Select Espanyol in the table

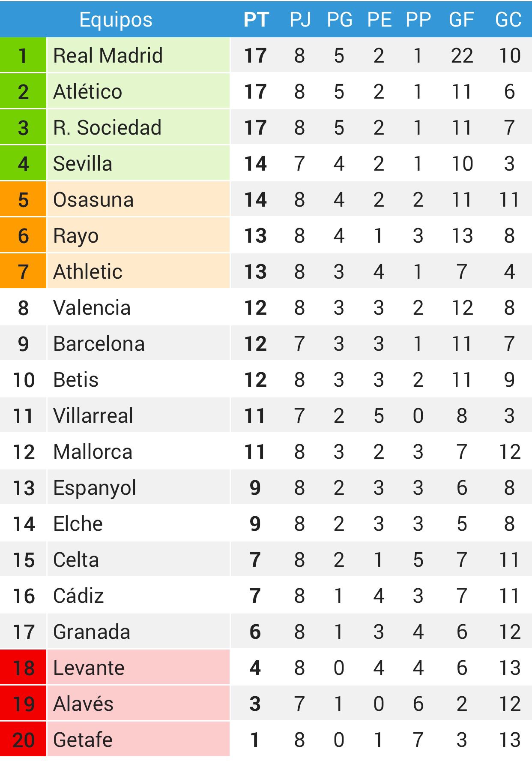[95, 488]
